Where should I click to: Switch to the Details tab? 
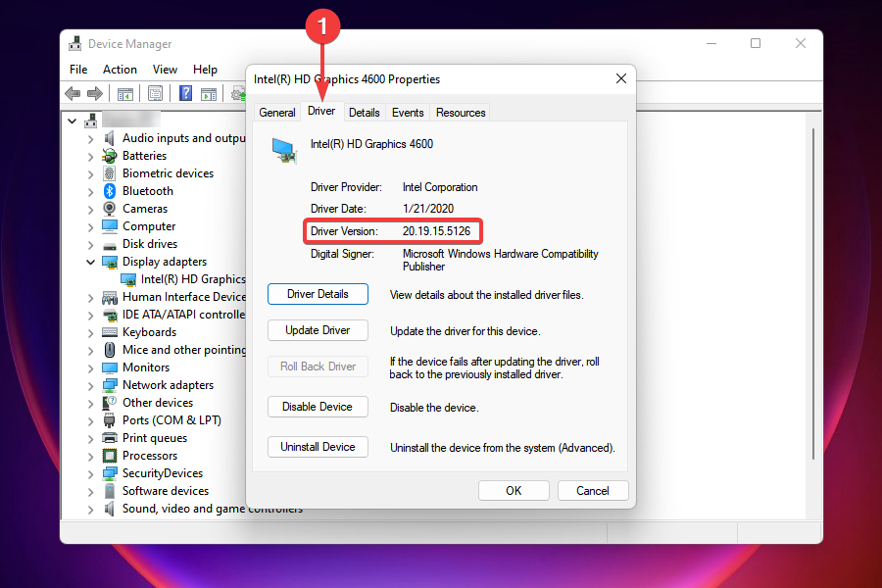pyautogui.click(x=364, y=113)
